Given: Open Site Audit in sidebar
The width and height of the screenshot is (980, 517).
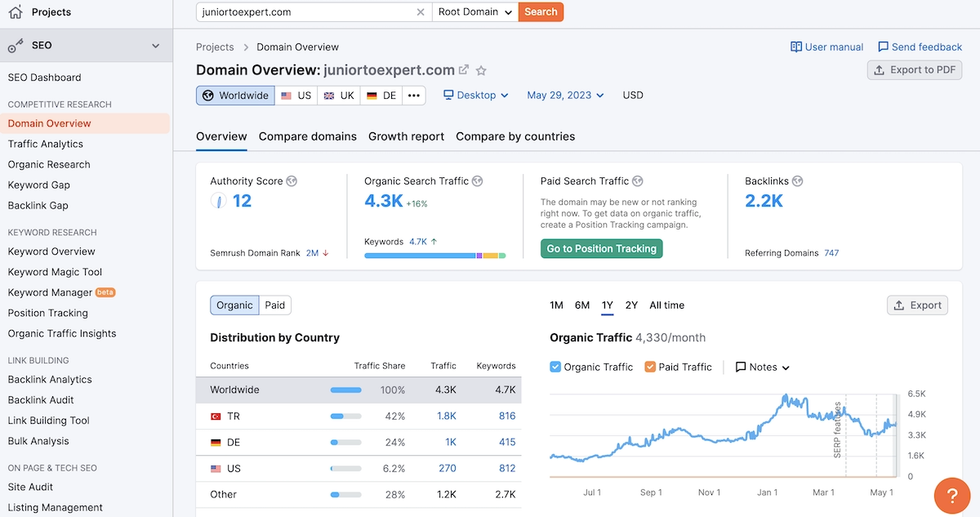Looking at the screenshot, I should 30,487.
